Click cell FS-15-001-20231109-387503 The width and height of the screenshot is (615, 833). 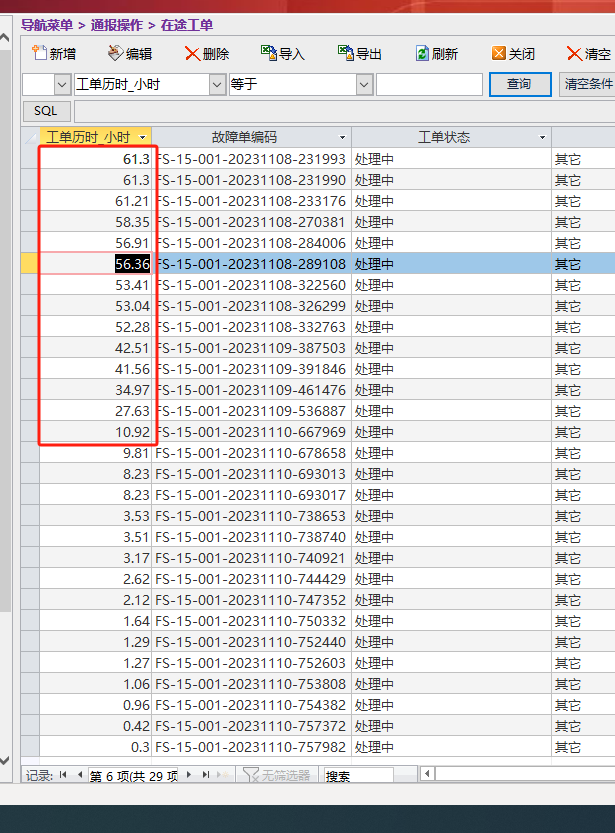(x=251, y=348)
